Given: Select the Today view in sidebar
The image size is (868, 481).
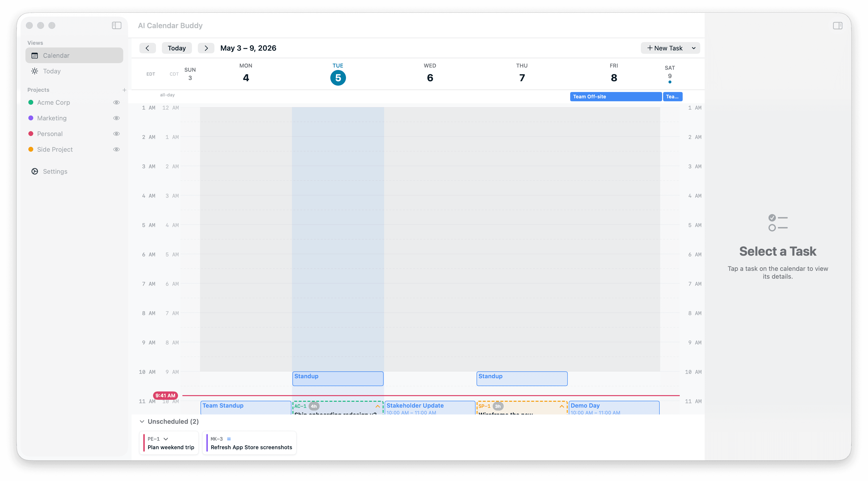Looking at the screenshot, I should coord(74,71).
